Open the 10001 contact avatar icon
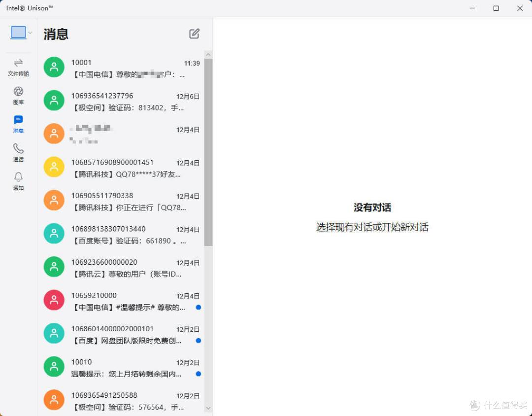This screenshot has height=416, width=532. point(54,67)
